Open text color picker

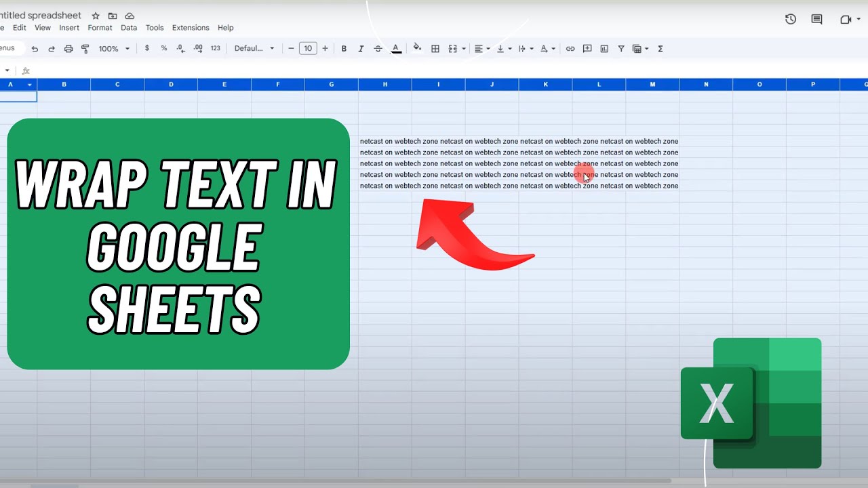396,49
